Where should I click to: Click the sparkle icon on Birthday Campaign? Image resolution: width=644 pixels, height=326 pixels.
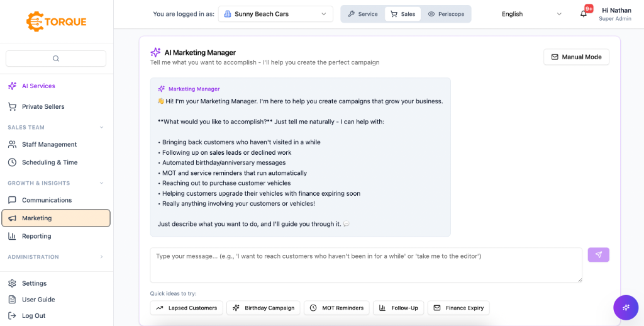pyautogui.click(x=236, y=308)
